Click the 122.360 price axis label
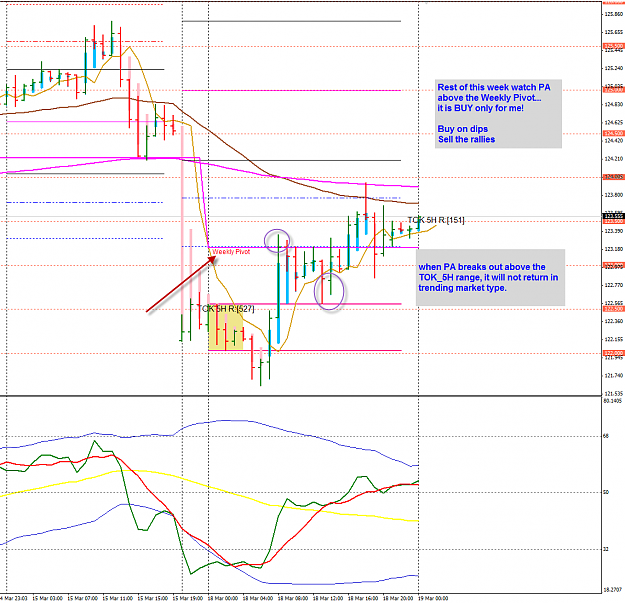Image resolution: width=625 pixels, height=603 pixels. (613, 321)
